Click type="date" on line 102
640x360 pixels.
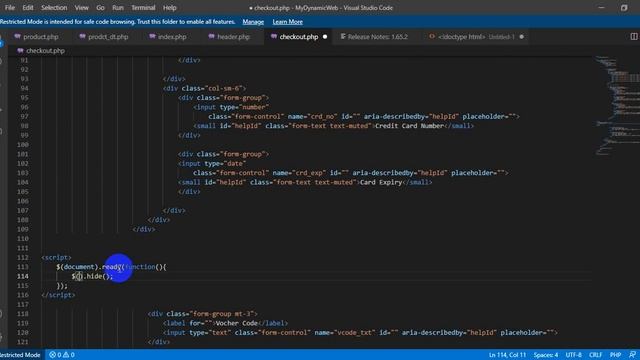click(x=225, y=163)
